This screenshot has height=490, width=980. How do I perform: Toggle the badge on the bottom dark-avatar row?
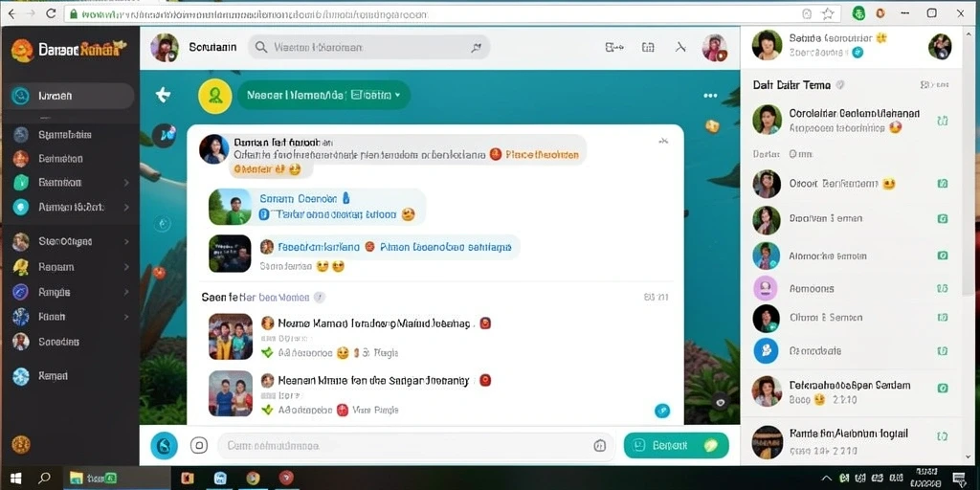pos(943,436)
